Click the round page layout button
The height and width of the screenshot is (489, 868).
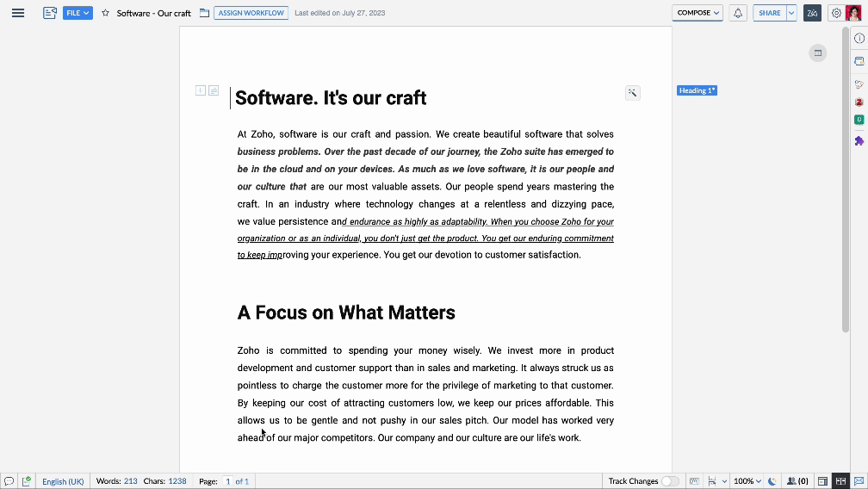click(x=818, y=53)
